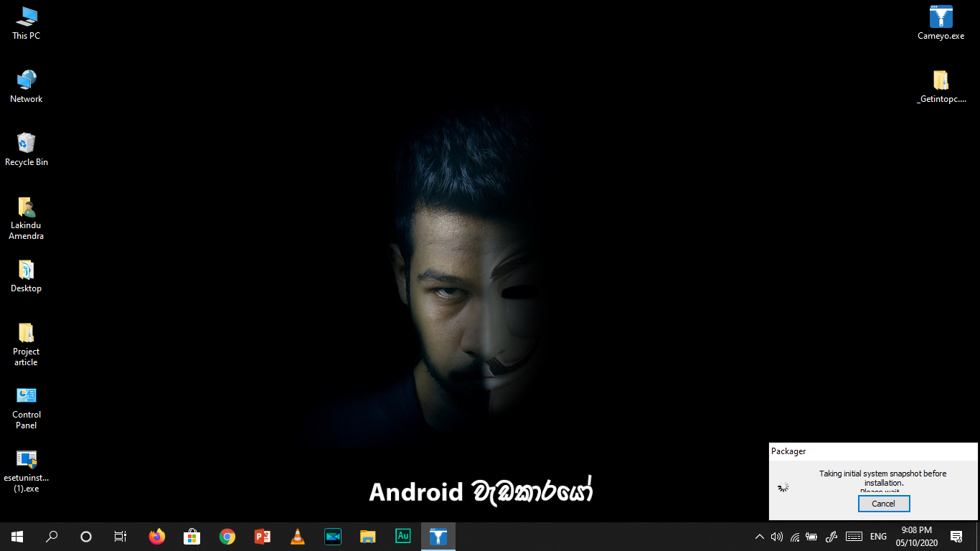
Task: Open taskbar Search magnifier
Action: [x=52, y=537]
